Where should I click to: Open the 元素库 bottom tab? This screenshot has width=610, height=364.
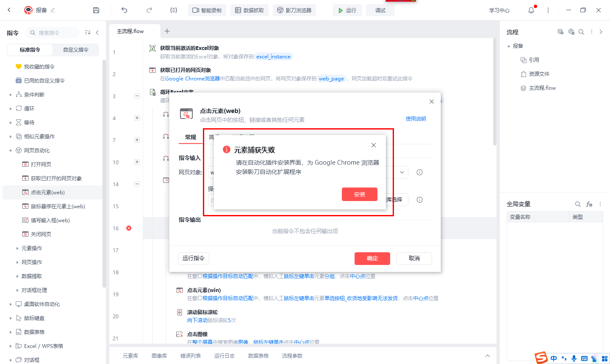(130, 356)
